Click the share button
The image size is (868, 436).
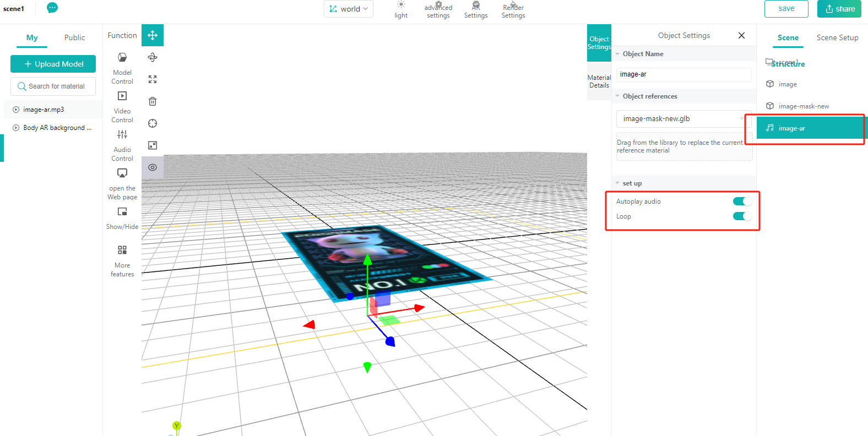click(x=840, y=9)
